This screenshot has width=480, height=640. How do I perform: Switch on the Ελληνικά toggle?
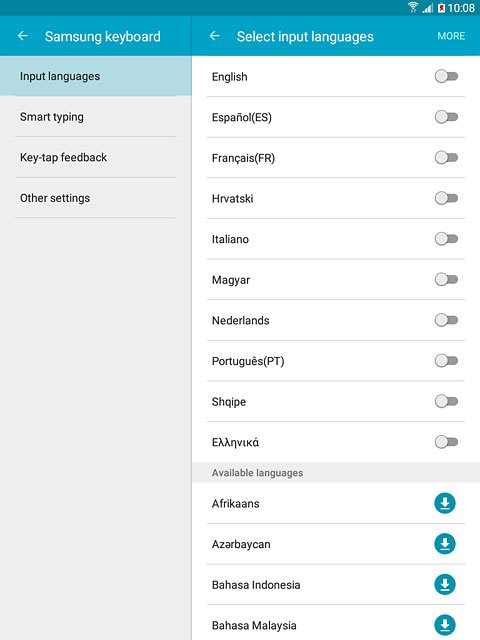click(x=446, y=442)
